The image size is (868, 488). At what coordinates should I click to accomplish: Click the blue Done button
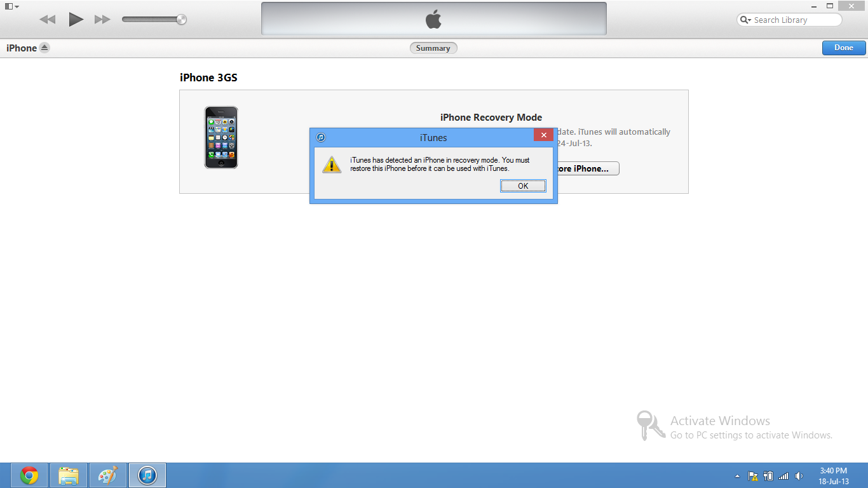click(844, 48)
